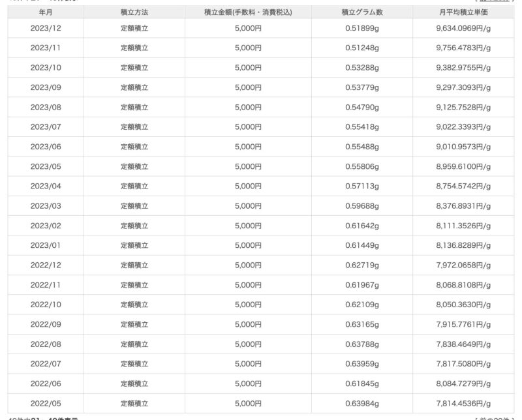Click the 2023/12 date cell
Viewport: 522px width, 420px height.
(46, 29)
